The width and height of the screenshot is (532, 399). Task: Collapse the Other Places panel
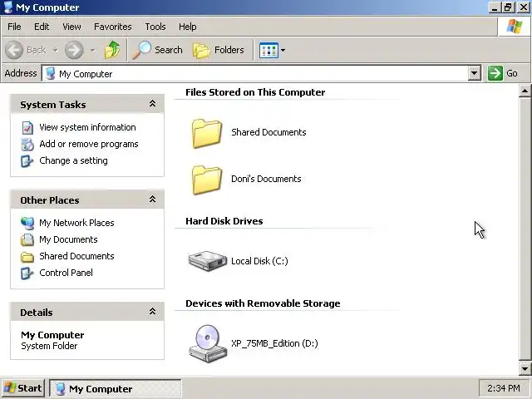[x=152, y=199]
